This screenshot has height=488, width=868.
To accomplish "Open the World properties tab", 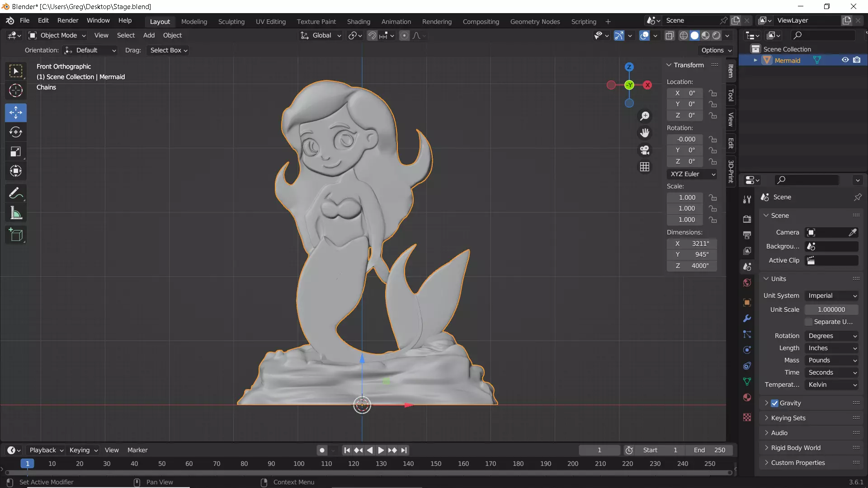I will [747, 283].
